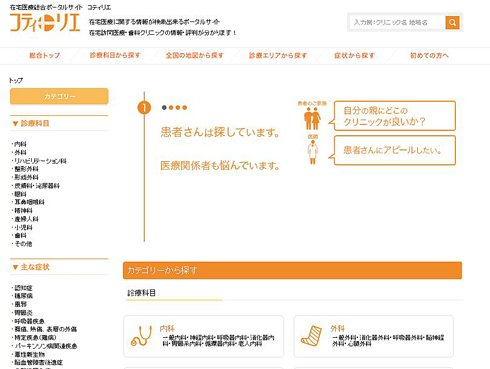Open sidebar link 眼科
The image size is (490, 369).
(20, 194)
